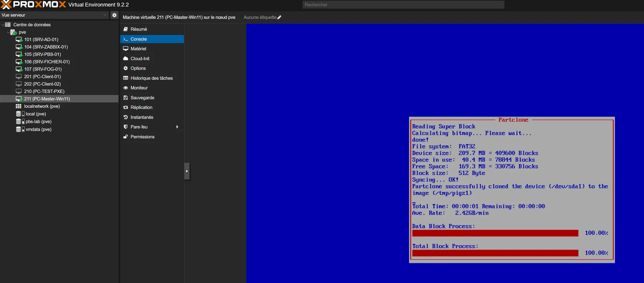Click the Réplication arrows icon

[126, 107]
